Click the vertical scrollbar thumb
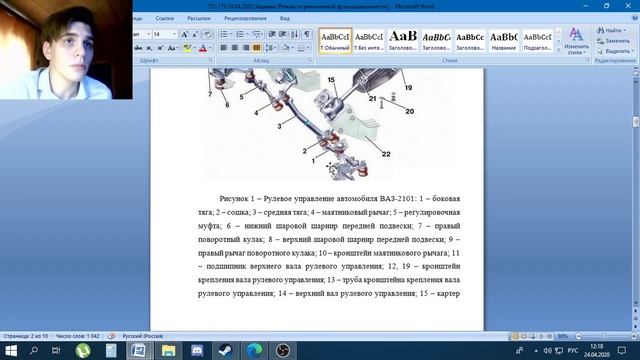640x360 pixels. pyautogui.click(x=636, y=122)
